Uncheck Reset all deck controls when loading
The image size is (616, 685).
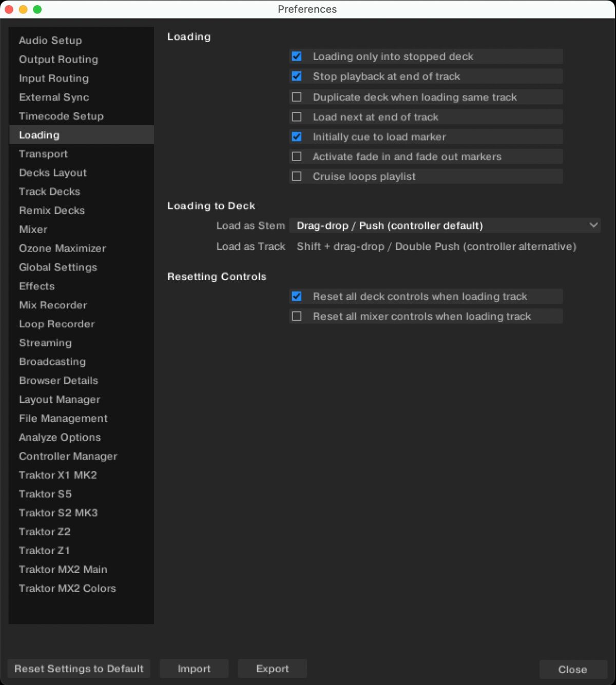click(x=297, y=297)
